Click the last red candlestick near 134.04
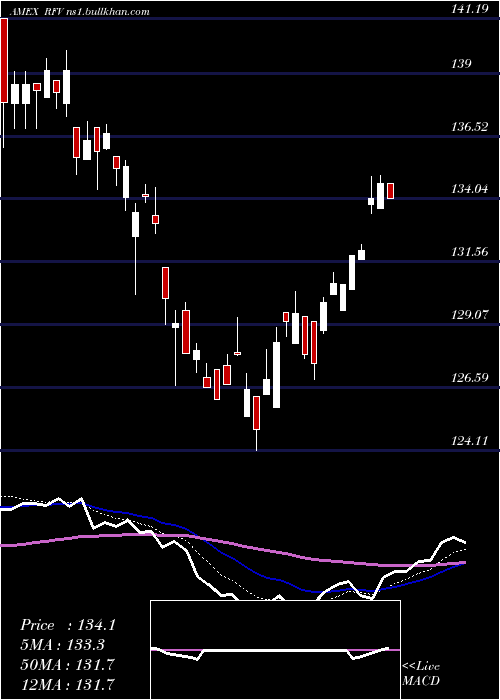Viewport: 500px width, 700px height. click(391, 191)
